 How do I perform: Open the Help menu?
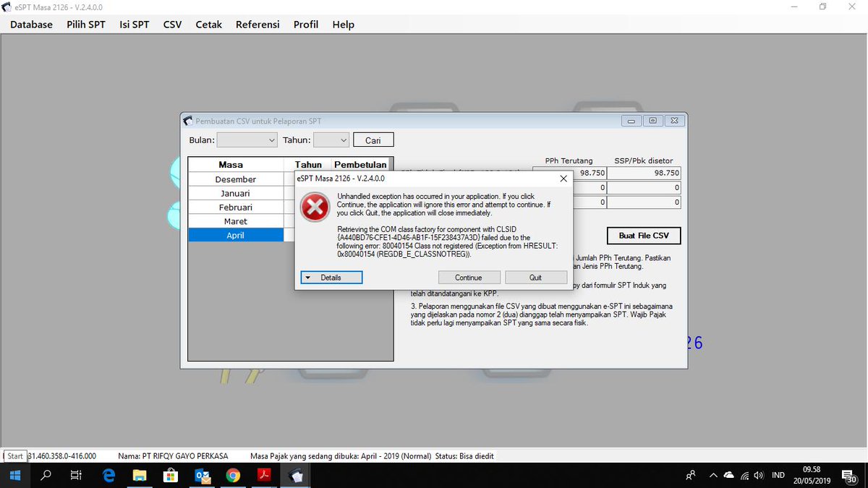(344, 25)
